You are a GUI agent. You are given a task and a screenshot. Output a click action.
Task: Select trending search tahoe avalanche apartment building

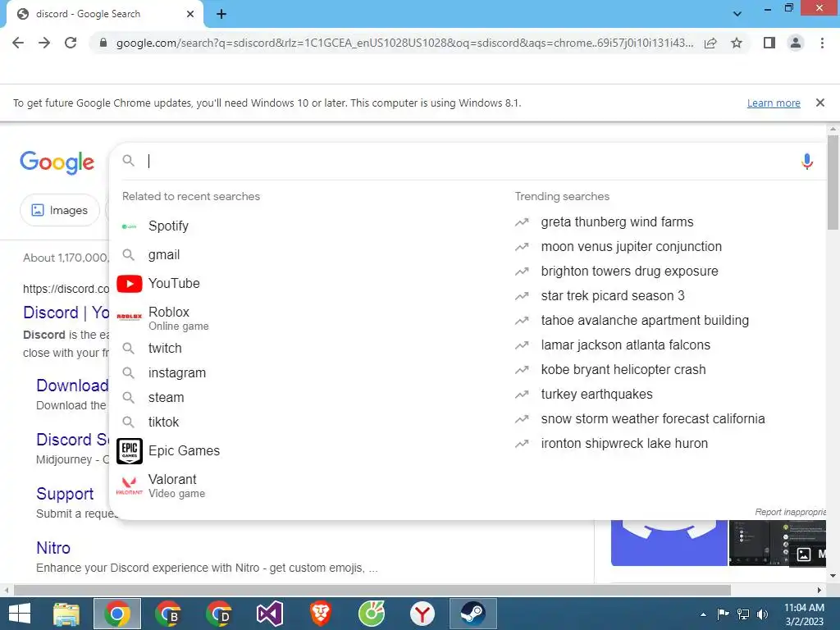click(645, 321)
